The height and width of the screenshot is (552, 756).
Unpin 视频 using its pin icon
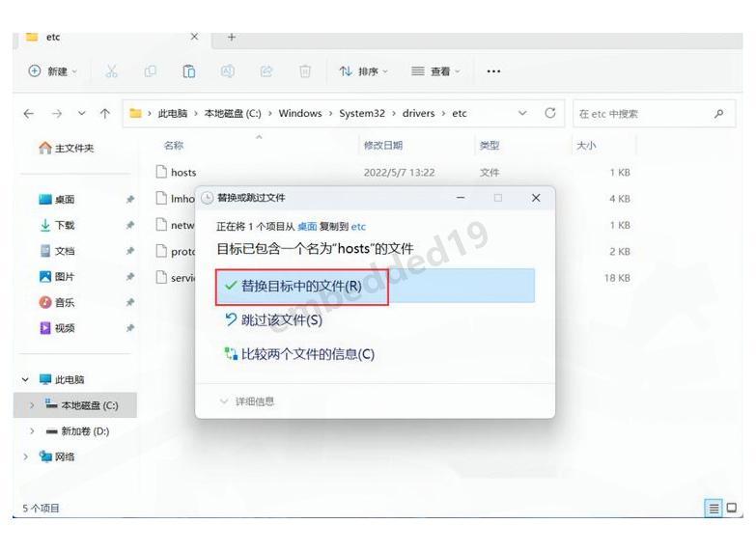point(129,328)
